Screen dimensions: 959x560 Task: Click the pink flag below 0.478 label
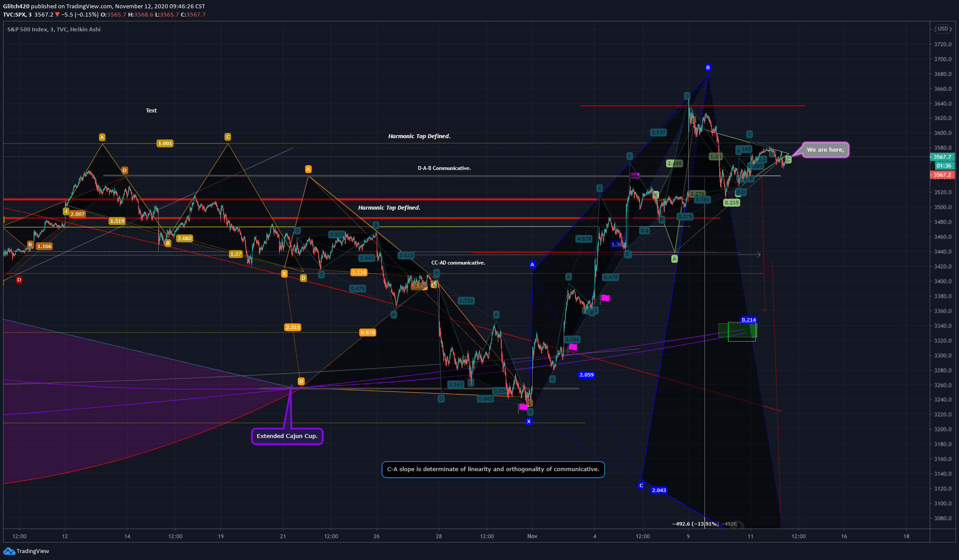point(605,298)
